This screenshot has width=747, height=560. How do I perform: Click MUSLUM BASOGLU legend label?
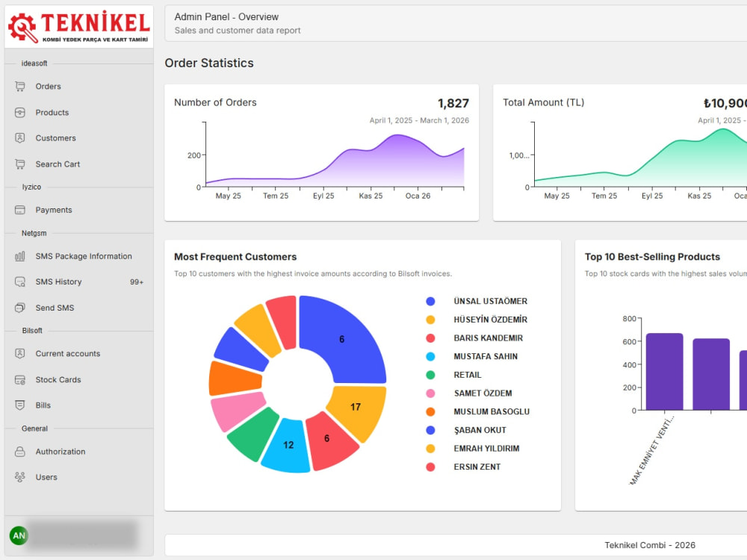492,411
